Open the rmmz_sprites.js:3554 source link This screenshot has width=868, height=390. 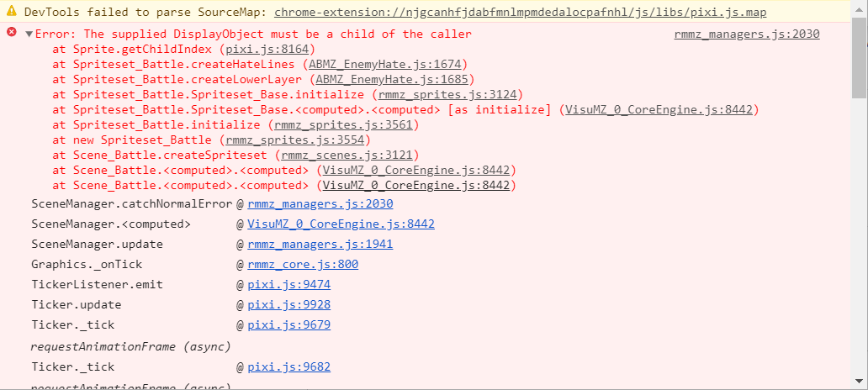click(295, 140)
